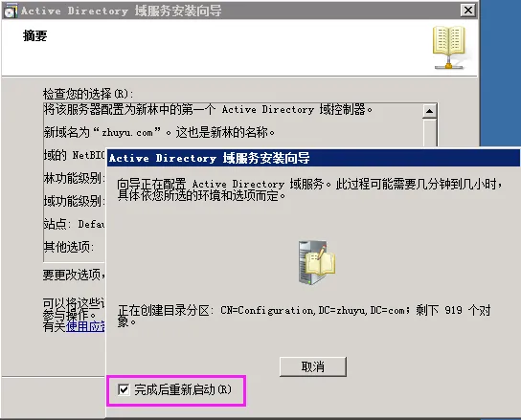Click the 林功能级别 line in the summary

pos(75,178)
